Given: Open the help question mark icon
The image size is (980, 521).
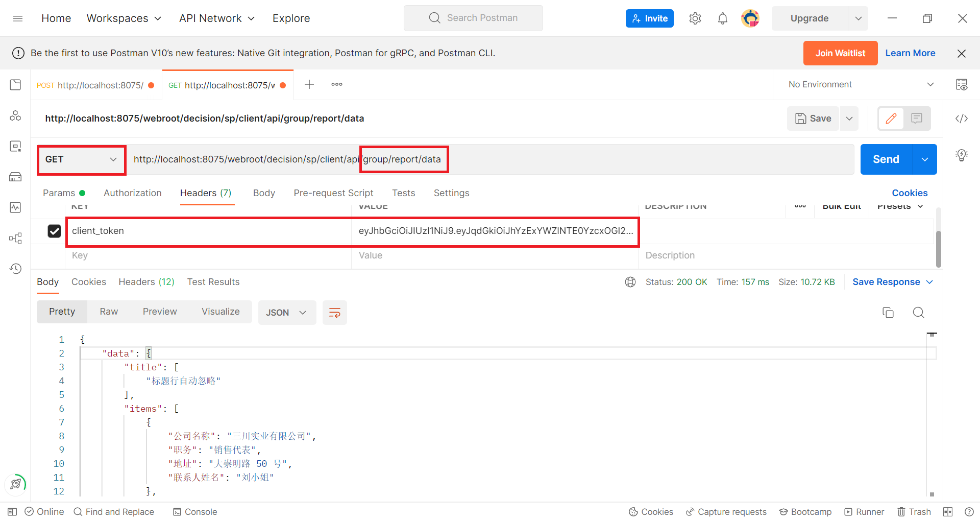Looking at the screenshot, I should click(969, 512).
